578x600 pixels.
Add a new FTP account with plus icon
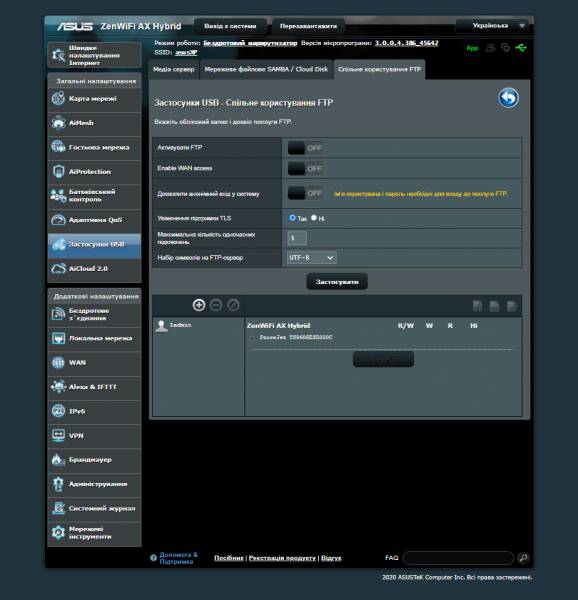[199, 305]
